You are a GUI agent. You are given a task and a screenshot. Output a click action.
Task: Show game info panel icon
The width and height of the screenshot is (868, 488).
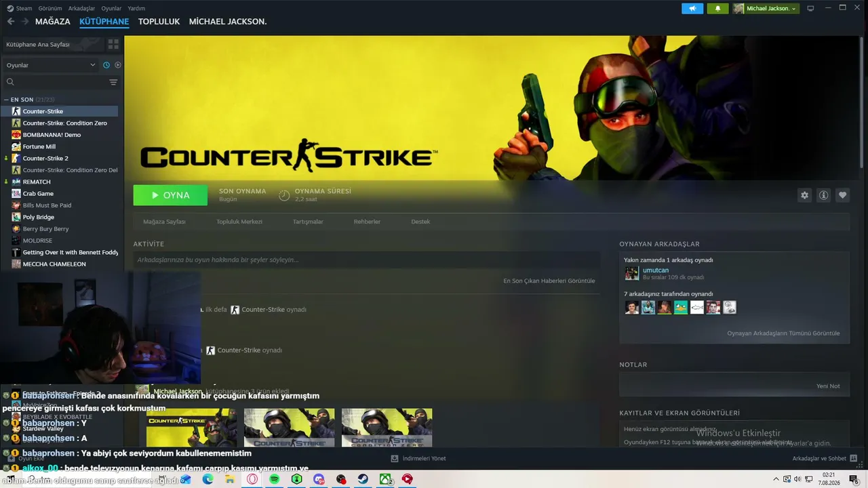point(823,195)
